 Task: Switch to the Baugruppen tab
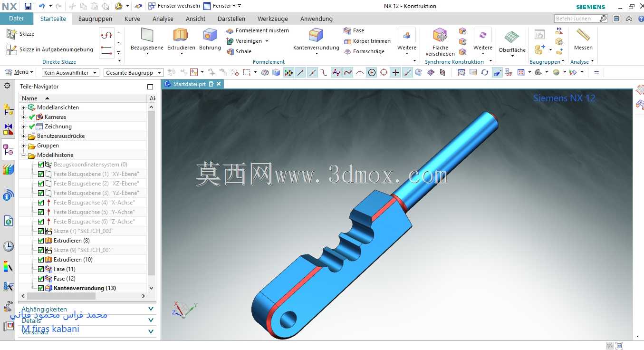pos(95,19)
